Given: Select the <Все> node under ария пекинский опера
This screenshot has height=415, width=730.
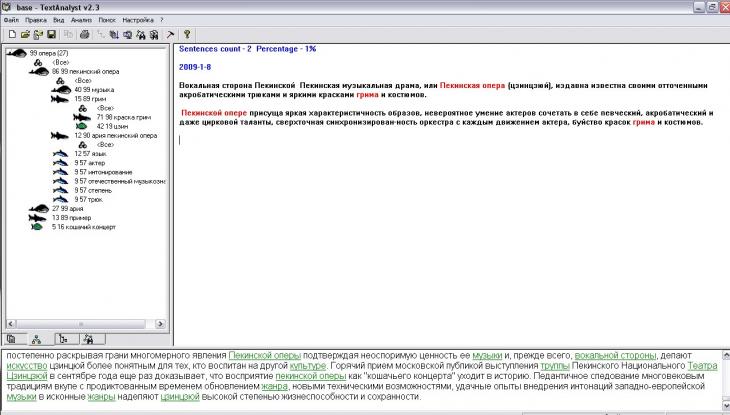Looking at the screenshot, I should 105,145.
